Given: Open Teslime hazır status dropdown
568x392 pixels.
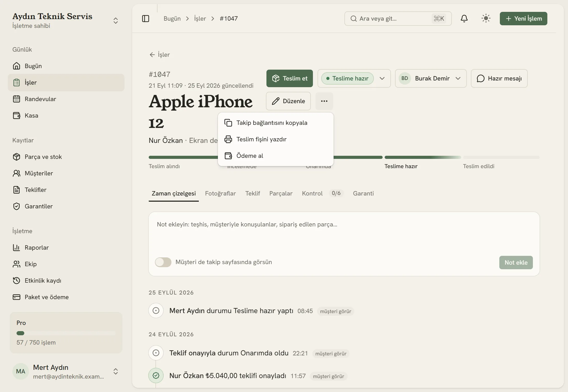Looking at the screenshot, I should [x=354, y=78].
